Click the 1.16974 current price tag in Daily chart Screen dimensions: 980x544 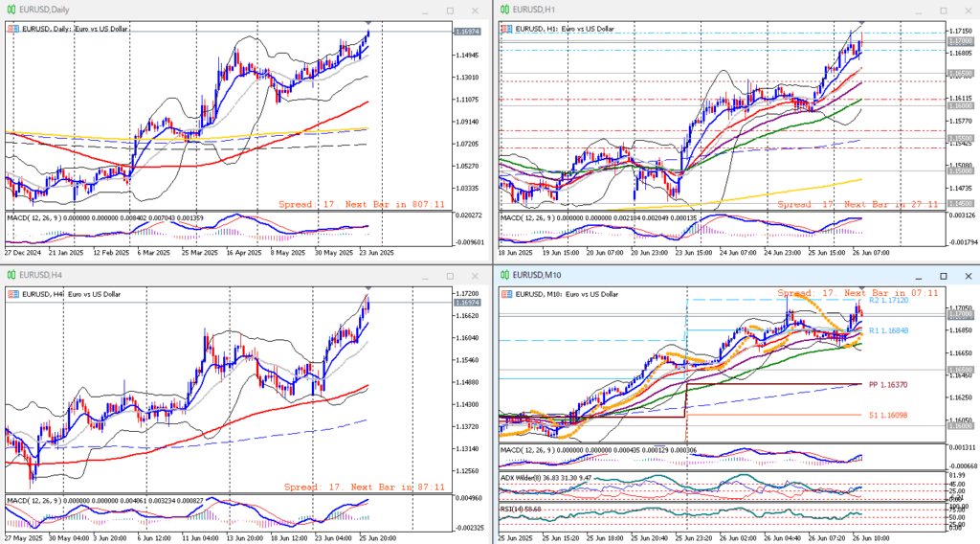(x=467, y=32)
